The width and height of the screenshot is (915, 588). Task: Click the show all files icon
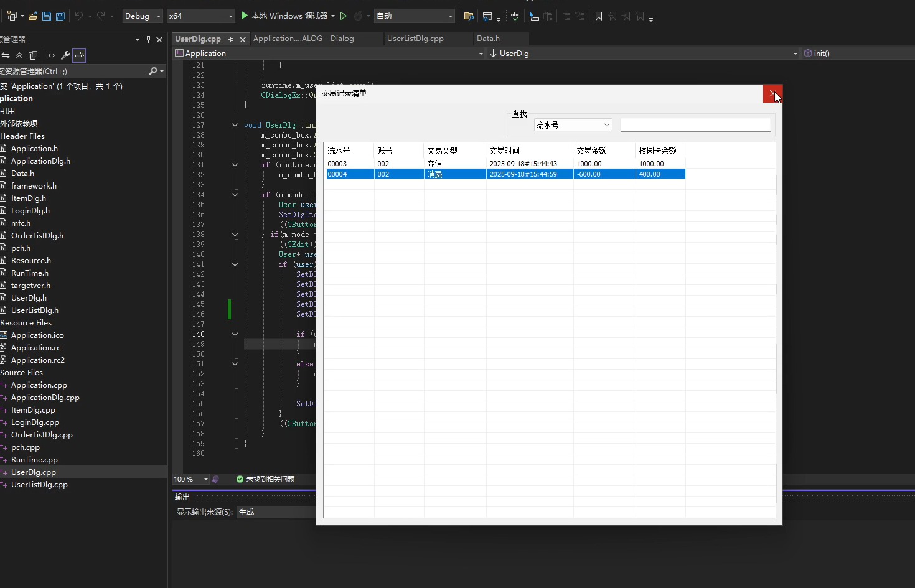[33, 55]
